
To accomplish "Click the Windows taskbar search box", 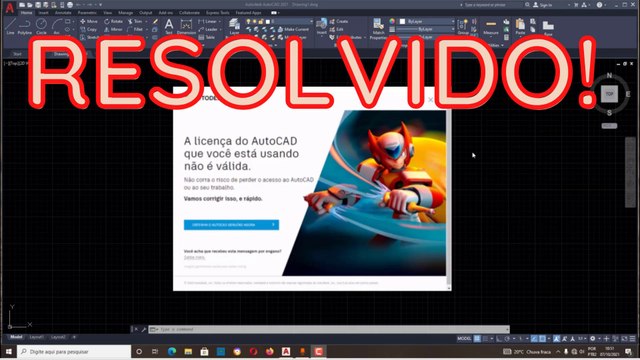I will tap(74, 351).
